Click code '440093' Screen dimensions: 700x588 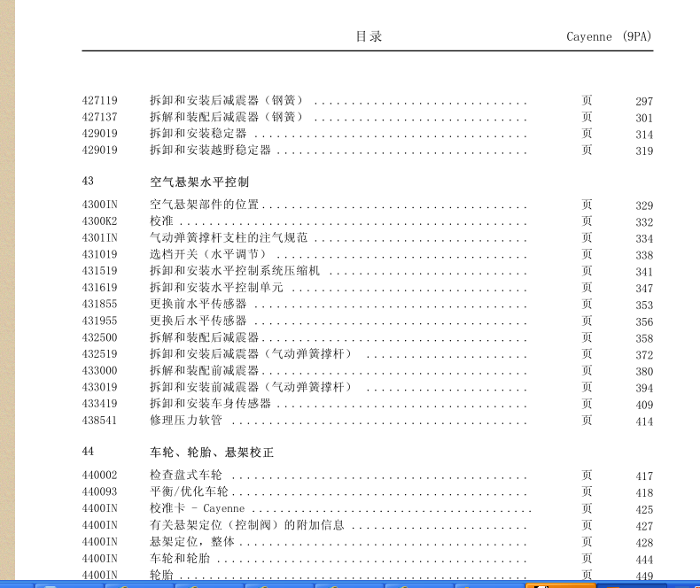(x=99, y=491)
